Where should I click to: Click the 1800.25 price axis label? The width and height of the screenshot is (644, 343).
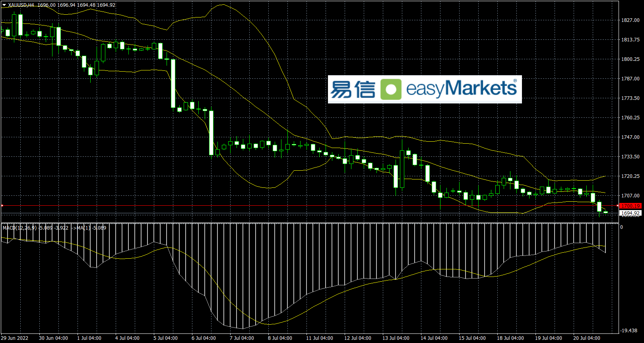click(x=630, y=59)
